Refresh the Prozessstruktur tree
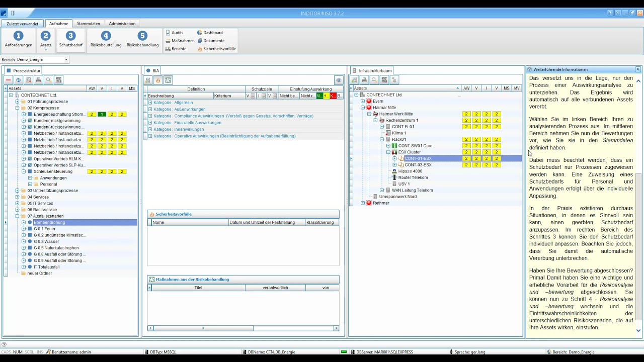Viewport: 644px width, 362px height. click(x=19, y=80)
